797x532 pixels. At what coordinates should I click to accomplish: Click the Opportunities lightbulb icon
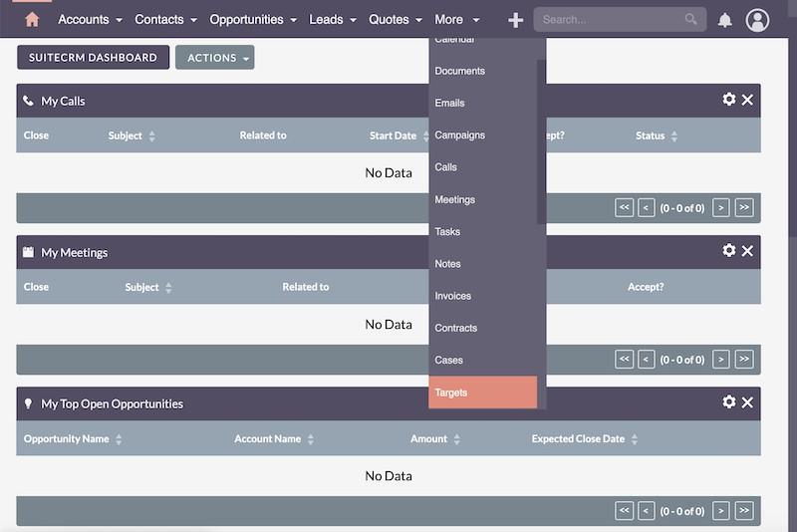[x=28, y=403]
